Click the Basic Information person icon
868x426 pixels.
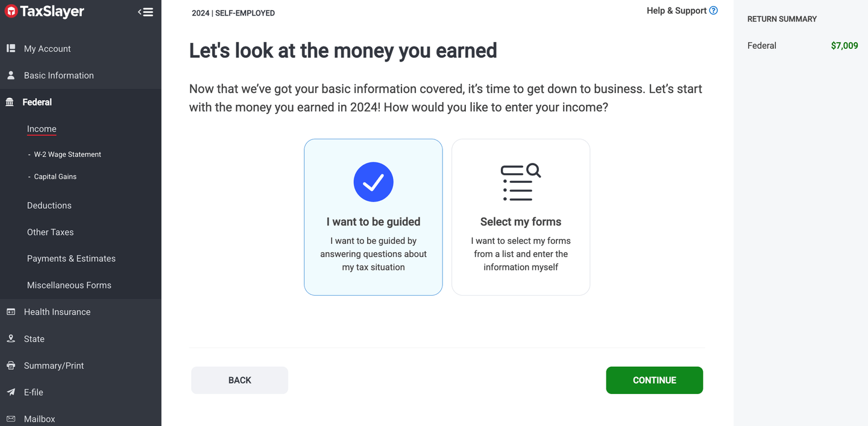tap(11, 75)
